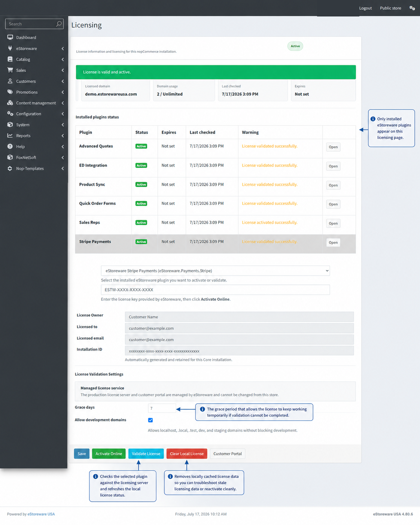Image resolution: width=420 pixels, height=525 pixels.
Task: Click the red Clear Local License button
Action: click(187, 453)
